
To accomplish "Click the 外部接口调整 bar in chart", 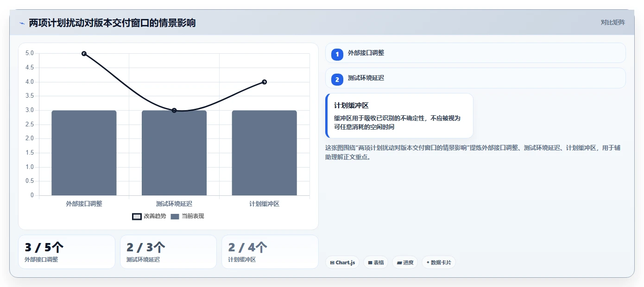I will coord(84,153).
